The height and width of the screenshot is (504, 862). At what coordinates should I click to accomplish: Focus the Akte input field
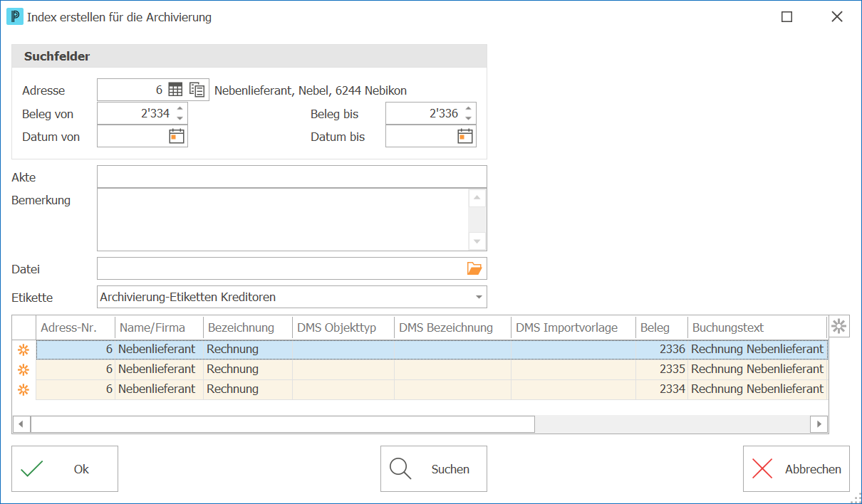pos(292,177)
